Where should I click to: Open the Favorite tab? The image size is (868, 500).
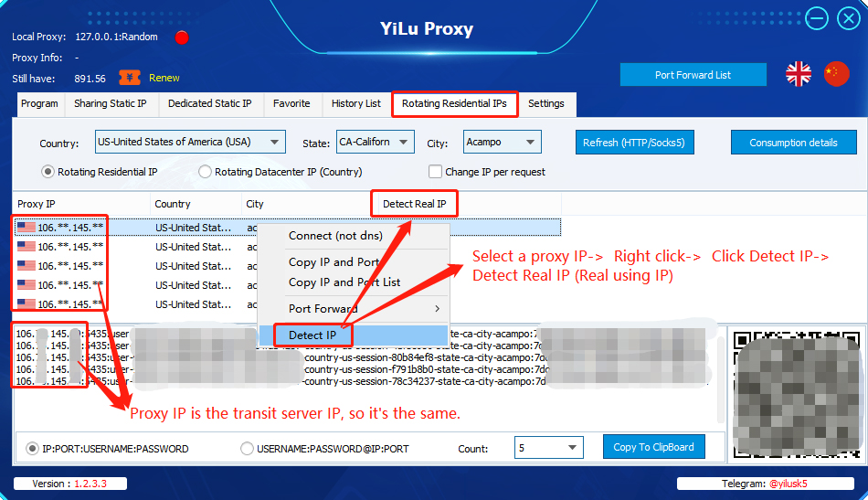(x=291, y=103)
